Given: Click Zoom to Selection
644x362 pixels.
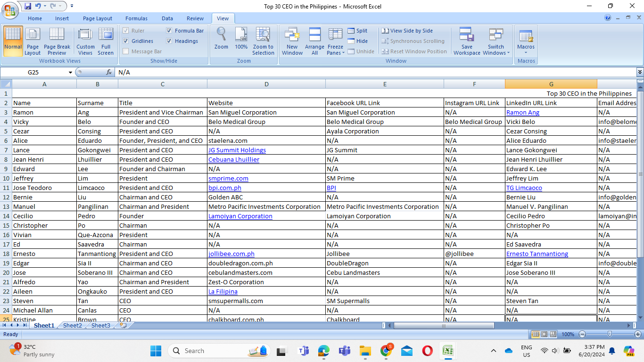Looking at the screenshot, I should (x=263, y=41).
